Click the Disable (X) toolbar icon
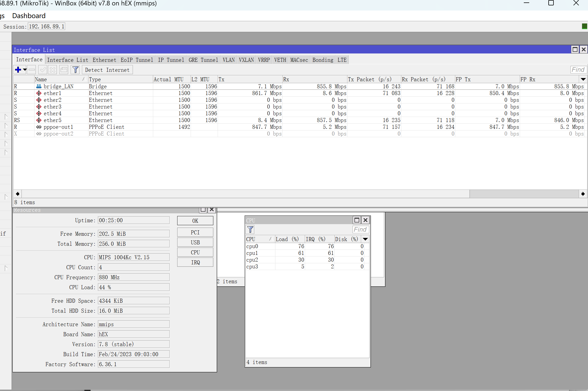588x391 pixels. tap(53, 70)
